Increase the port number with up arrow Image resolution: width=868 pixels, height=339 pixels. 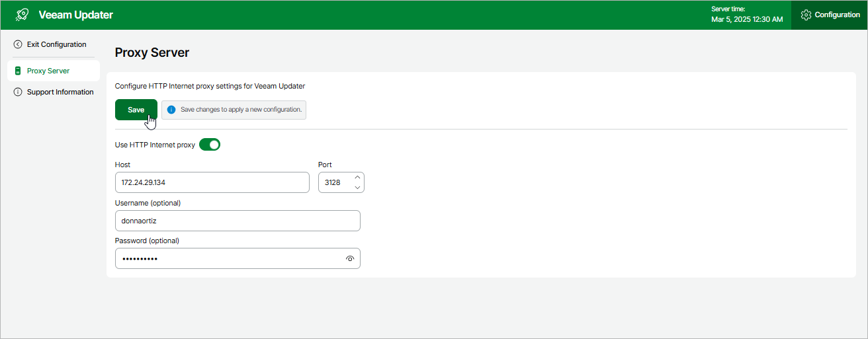click(358, 177)
